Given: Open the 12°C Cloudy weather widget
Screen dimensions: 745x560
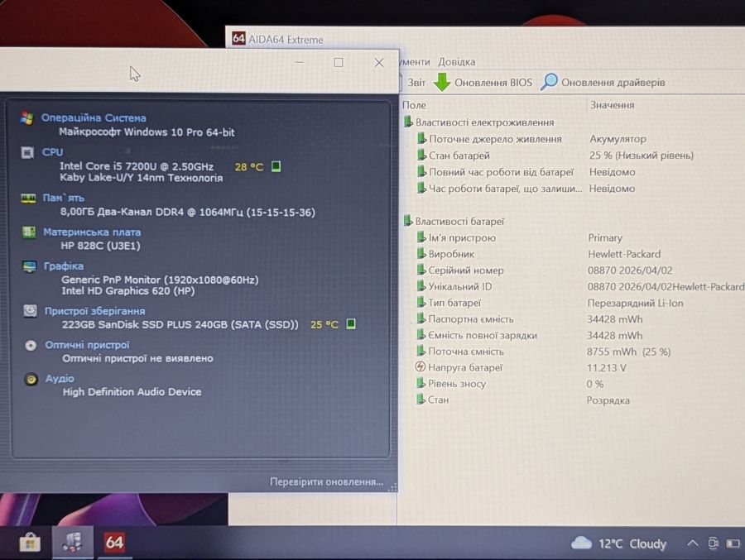Looking at the screenshot, I should [x=618, y=543].
